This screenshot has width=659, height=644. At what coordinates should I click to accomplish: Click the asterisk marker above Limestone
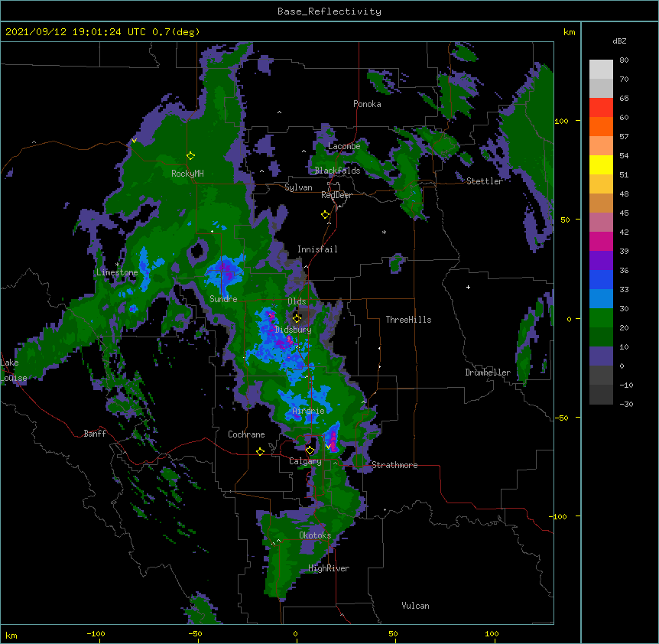[117, 265]
